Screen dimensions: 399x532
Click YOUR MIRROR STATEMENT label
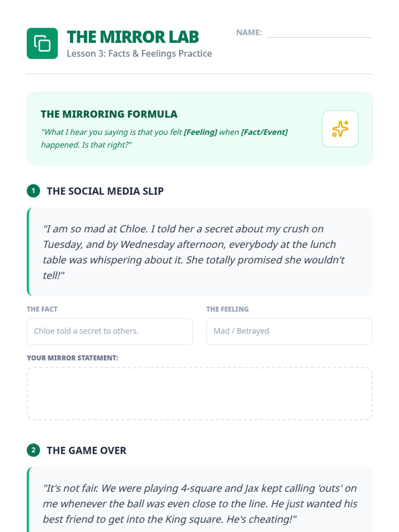pos(72,358)
